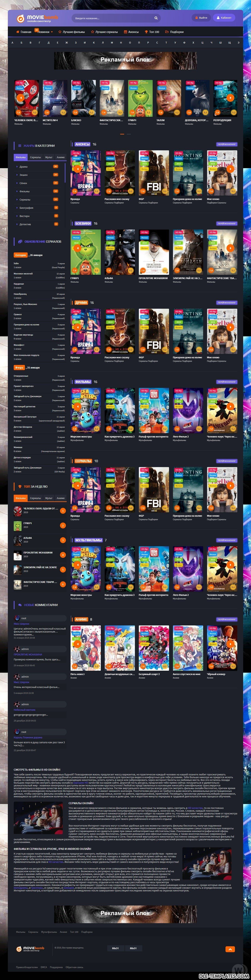Open the MovieBomb logo in header
The width and height of the screenshot is (251, 980).
pos(37,18)
